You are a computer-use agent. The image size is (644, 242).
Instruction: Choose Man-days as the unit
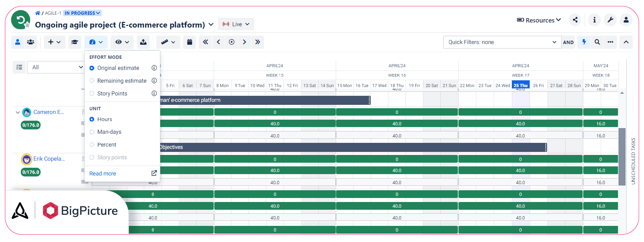tap(109, 132)
